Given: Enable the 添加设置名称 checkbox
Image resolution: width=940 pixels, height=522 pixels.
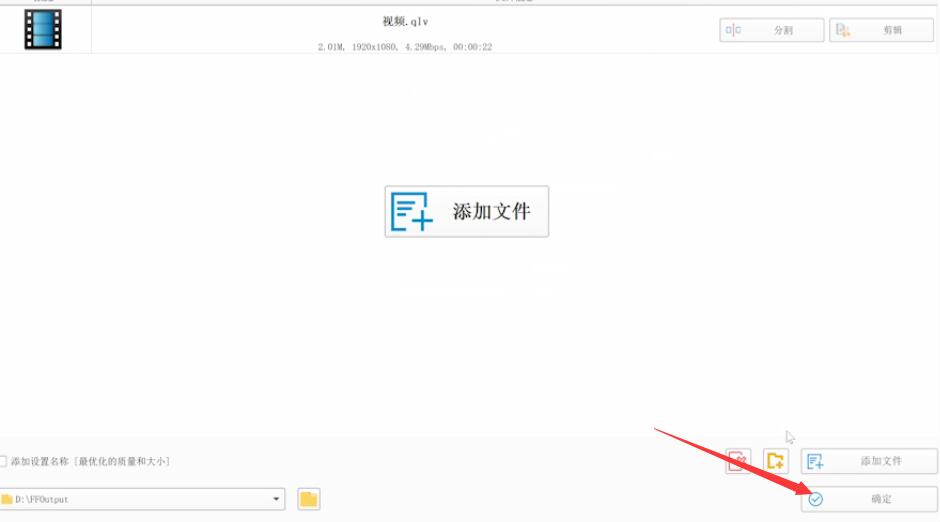Looking at the screenshot, I should click(x=3, y=461).
